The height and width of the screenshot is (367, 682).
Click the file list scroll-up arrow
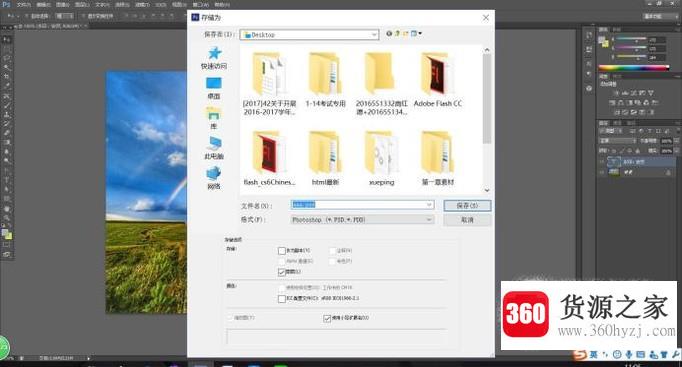(487, 50)
